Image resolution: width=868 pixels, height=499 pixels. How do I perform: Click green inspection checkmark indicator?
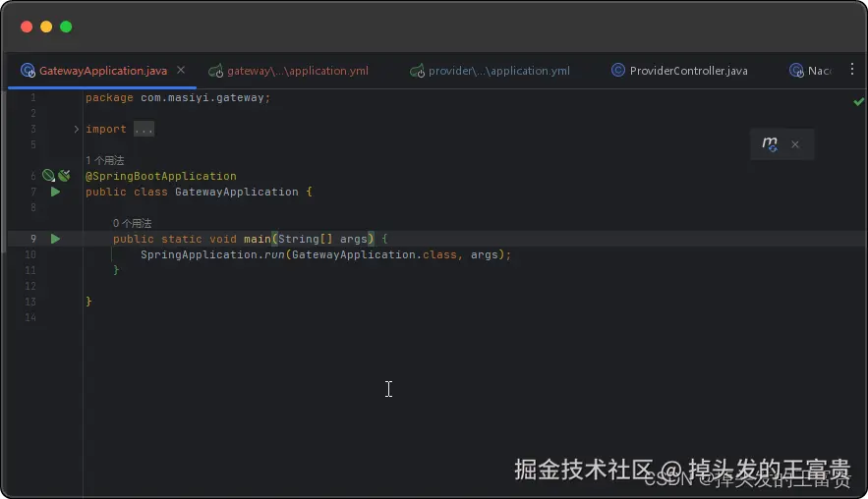pos(858,101)
